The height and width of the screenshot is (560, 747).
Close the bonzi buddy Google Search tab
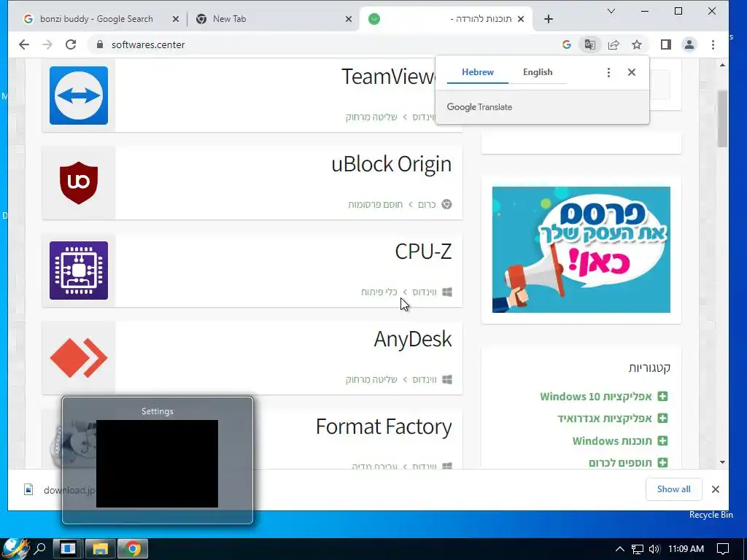coord(176,19)
